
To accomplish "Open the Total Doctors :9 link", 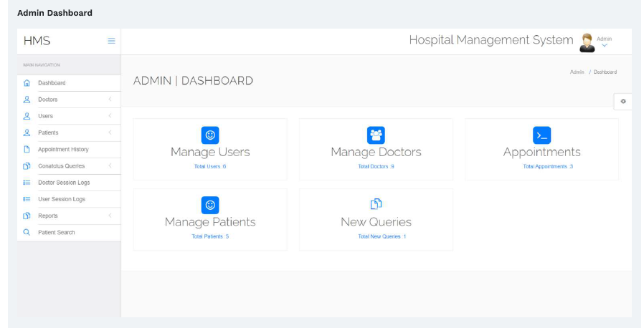I will point(376,166).
